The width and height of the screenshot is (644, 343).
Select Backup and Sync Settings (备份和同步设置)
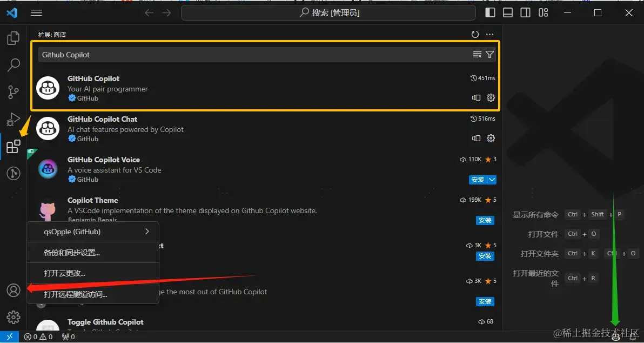[93, 253]
